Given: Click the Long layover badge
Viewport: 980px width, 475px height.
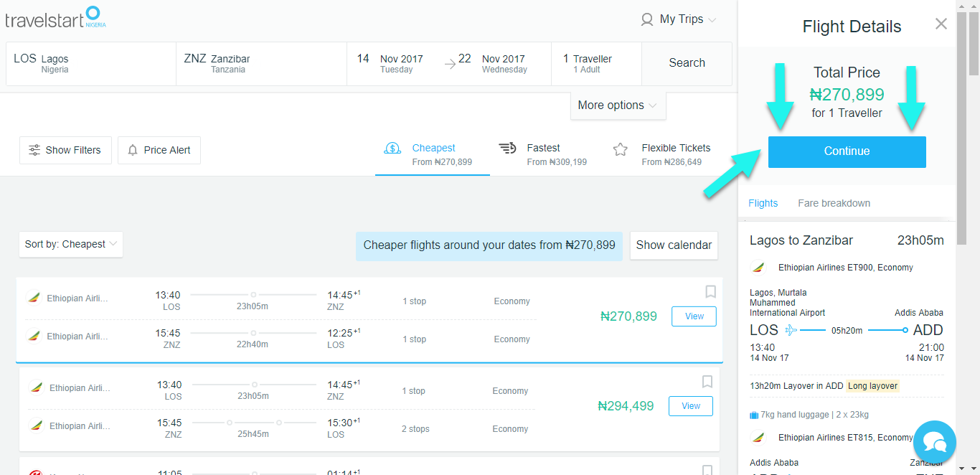Looking at the screenshot, I should point(872,386).
